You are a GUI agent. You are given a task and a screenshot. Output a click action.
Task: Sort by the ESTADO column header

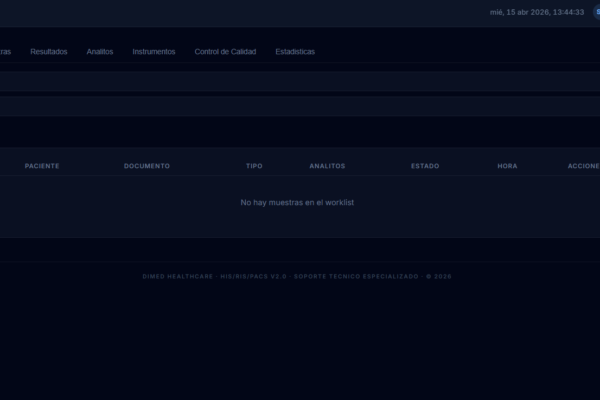(x=425, y=166)
